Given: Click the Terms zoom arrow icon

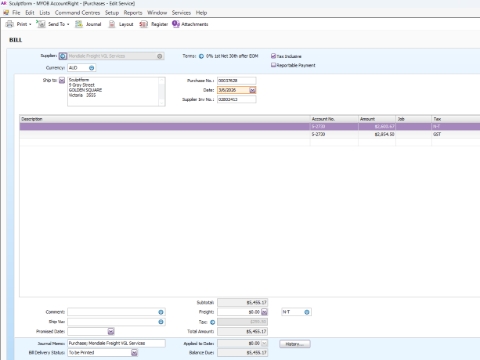Looking at the screenshot, I should 201,56.
